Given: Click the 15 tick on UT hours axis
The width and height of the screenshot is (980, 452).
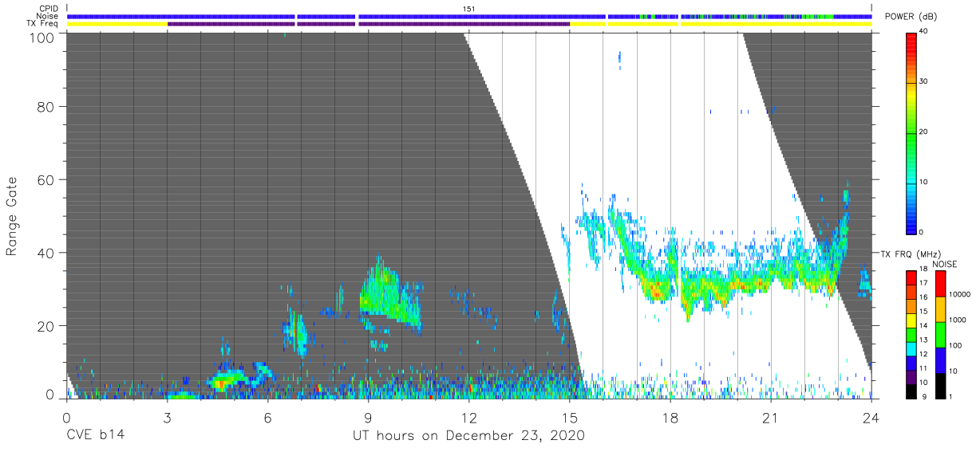Looking at the screenshot, I should tap(569, 417).
